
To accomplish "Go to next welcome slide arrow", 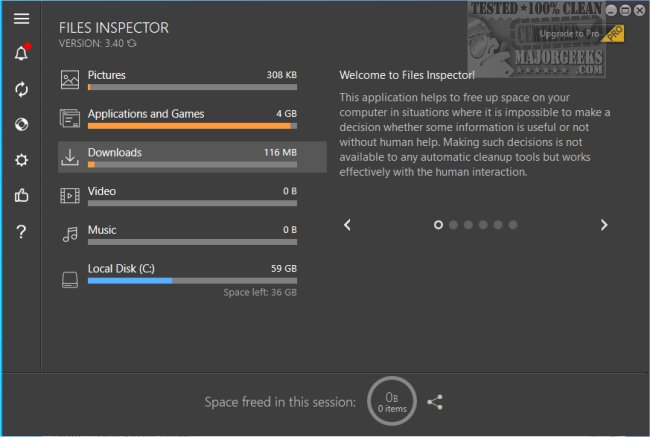I will (x=604, y=225).
